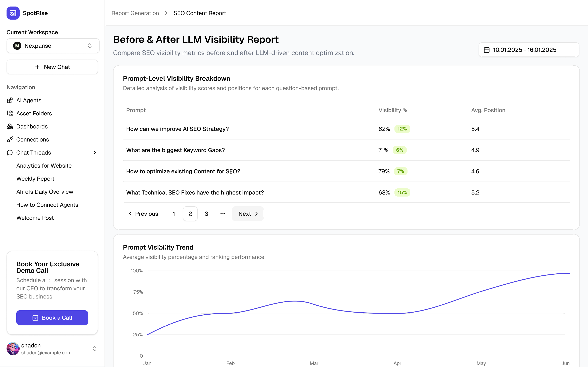Screen dimensions: 588x367
Task: Click the Chat Threads bubble icon
Action: 10,153
